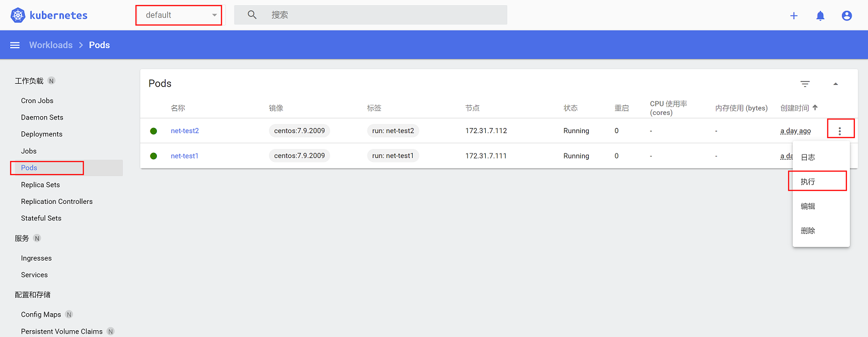The image size is (868, 337).
Task: Collapse the Pods card with arrow
Action: click(835, 84)
